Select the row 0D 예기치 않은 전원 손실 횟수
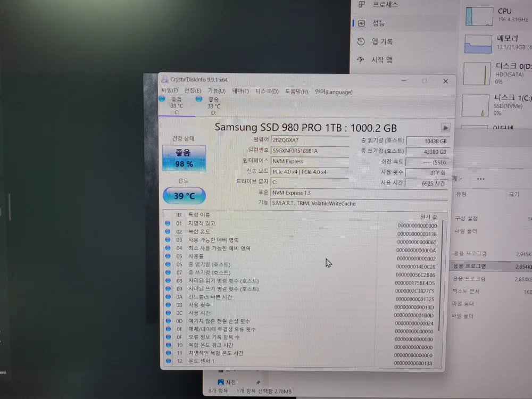 (301, 322)
